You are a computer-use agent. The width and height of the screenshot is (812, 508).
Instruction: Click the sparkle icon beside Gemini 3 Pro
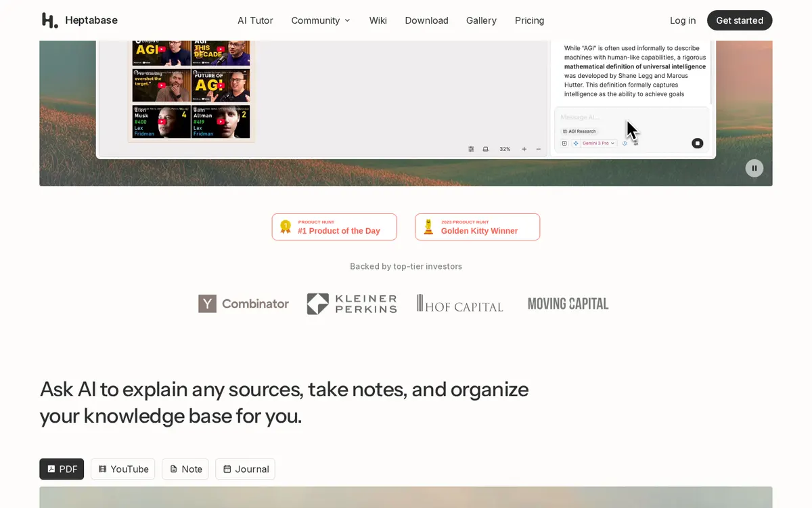click(576, 143)
